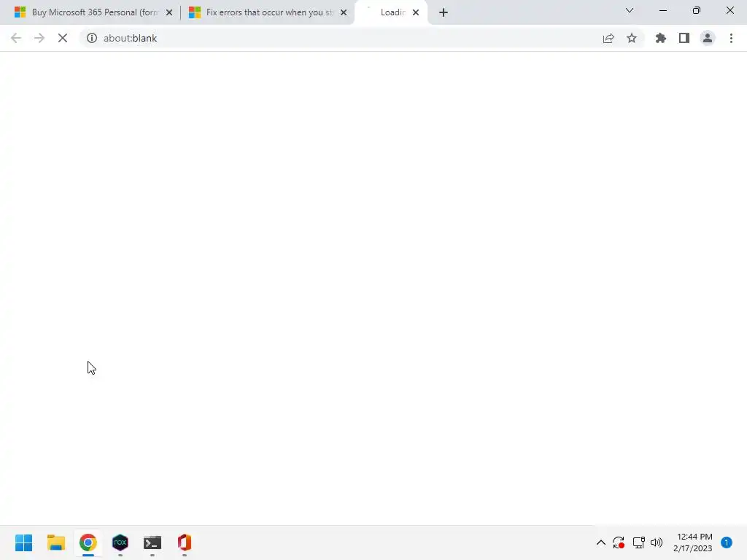This screenshot has height=560, width=747.
Task: Open the Windows Start menu
Action: click(x=24, y=542)
